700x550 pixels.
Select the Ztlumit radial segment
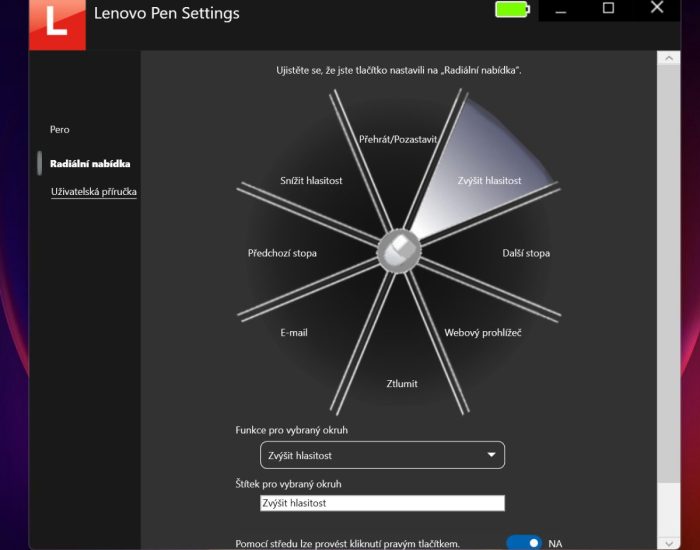click(402, 383)
